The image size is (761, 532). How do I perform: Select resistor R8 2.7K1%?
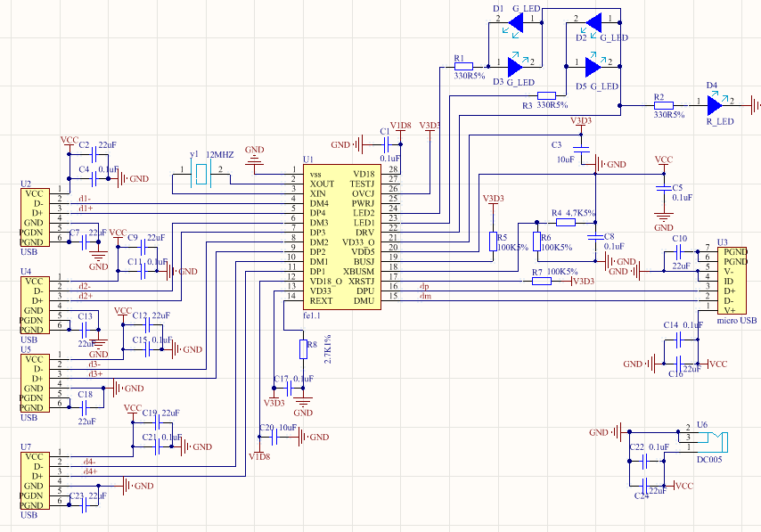click(303, 349)
